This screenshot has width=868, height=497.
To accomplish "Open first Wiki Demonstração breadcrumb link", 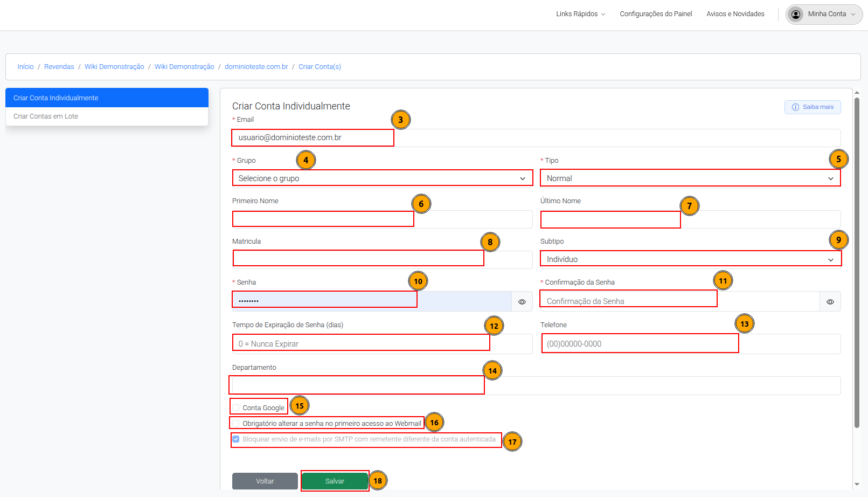I will point(114,67).
